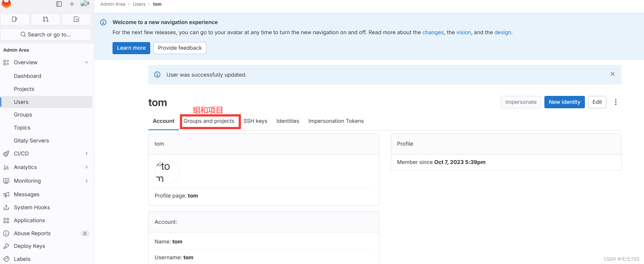Image resolution: width=644 pixels, height=264 pixels.
Task: Click the GitLab fox logo
Action: click(6, 4)
